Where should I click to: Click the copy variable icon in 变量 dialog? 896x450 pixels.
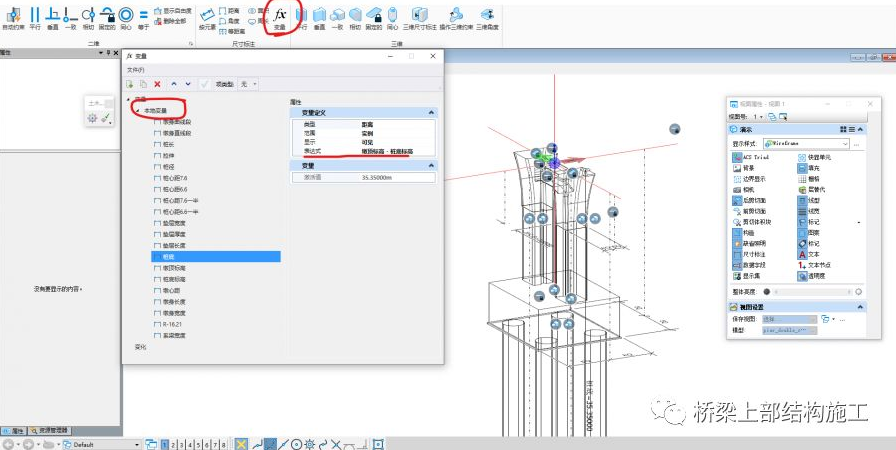click(x=143, y=84)
